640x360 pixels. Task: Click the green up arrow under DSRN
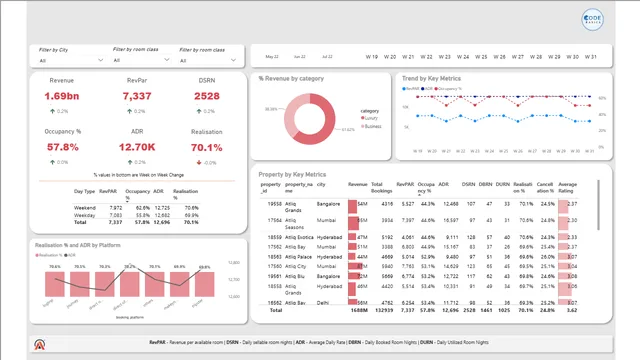pyautogui.click(x=199, y=111)
